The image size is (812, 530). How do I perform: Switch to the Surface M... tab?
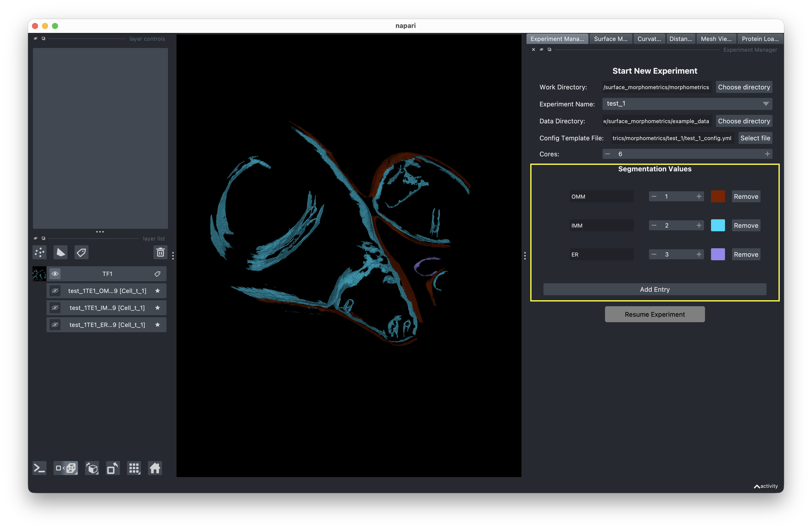[610, 39]
